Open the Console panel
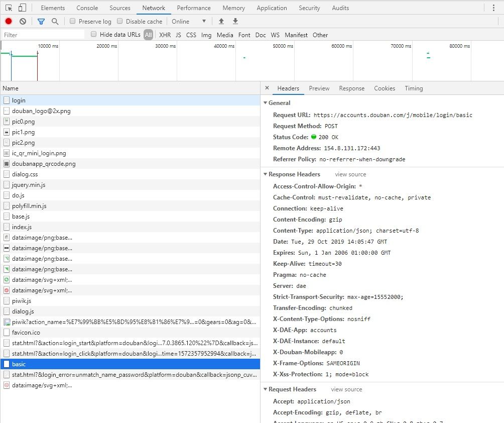Viewport: 504px width, 423px height. pos(87,8)
